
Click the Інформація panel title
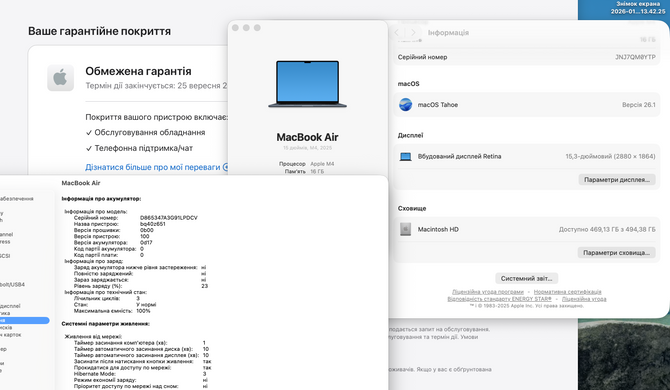point(448,32)
